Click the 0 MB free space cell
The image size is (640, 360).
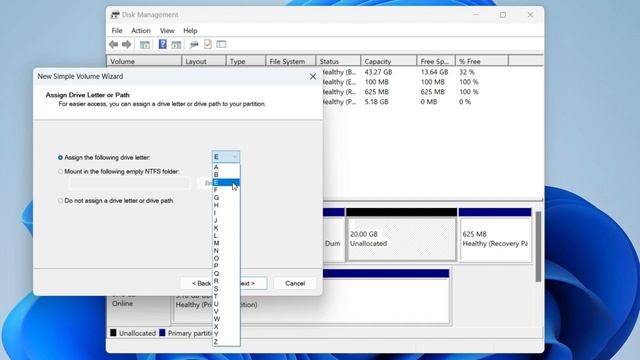(x=429, y=102)
